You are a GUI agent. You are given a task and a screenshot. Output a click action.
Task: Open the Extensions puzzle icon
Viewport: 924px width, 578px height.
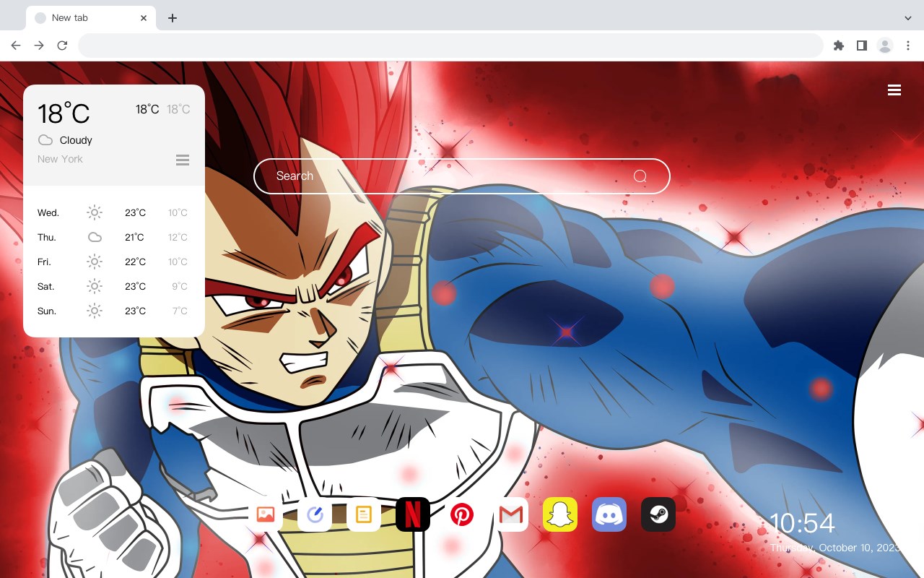(839, 46)
